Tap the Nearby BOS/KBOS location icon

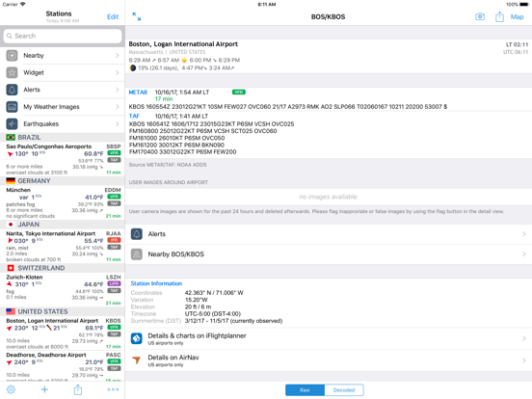(137, 254)
